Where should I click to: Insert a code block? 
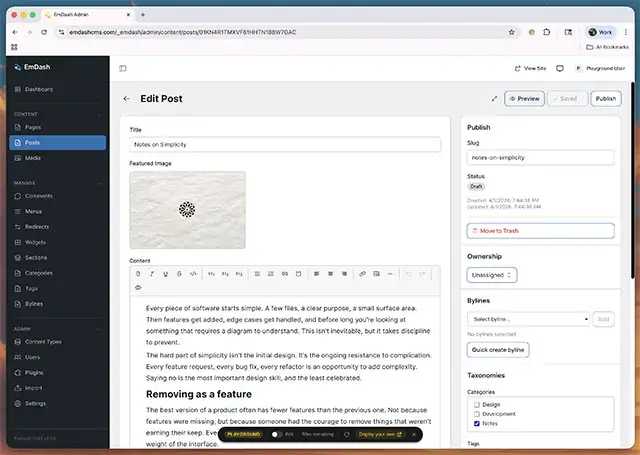pos(299,274)
